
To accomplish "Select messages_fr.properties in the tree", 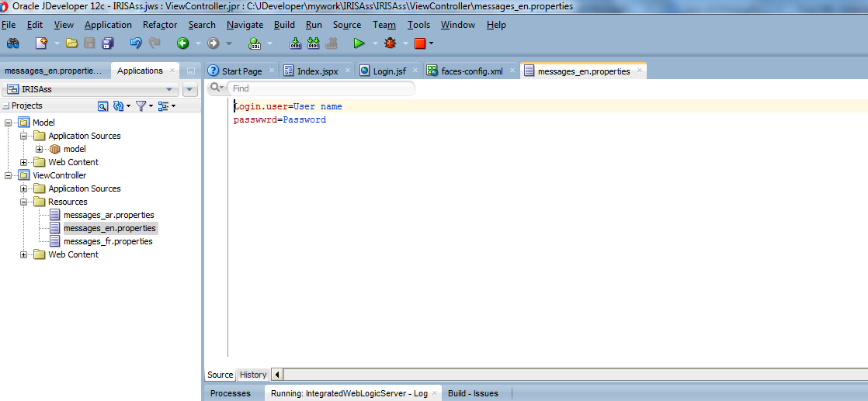I will pyautogui.click(x=108, y=241).
